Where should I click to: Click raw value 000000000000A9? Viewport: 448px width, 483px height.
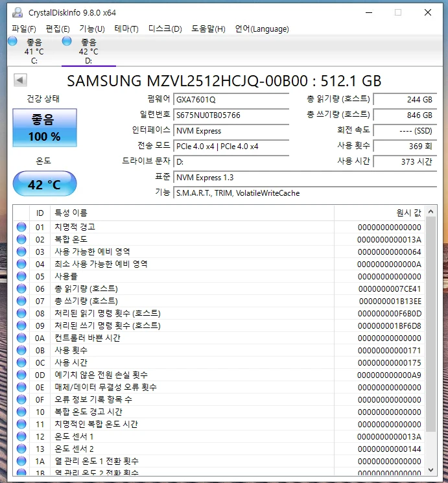(389, 375)
